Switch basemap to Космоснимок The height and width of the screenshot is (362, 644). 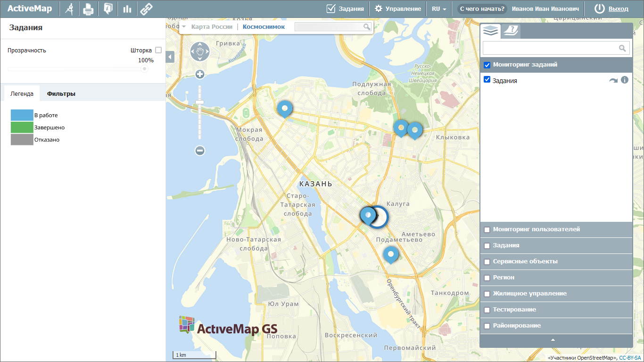click(264, 27)
